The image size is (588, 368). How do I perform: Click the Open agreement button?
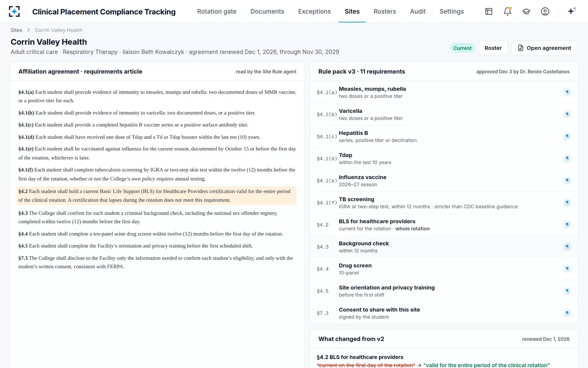(544, 48)
